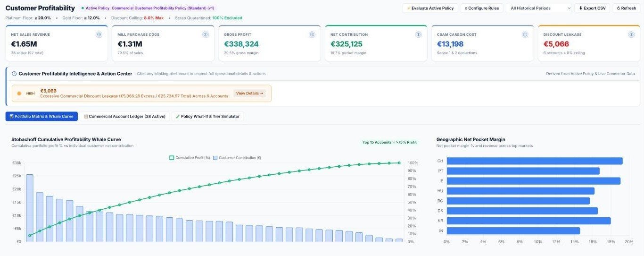Click the Geographic Net Pocket Margin title
644x256 pixels.
[x=471, y=139]
